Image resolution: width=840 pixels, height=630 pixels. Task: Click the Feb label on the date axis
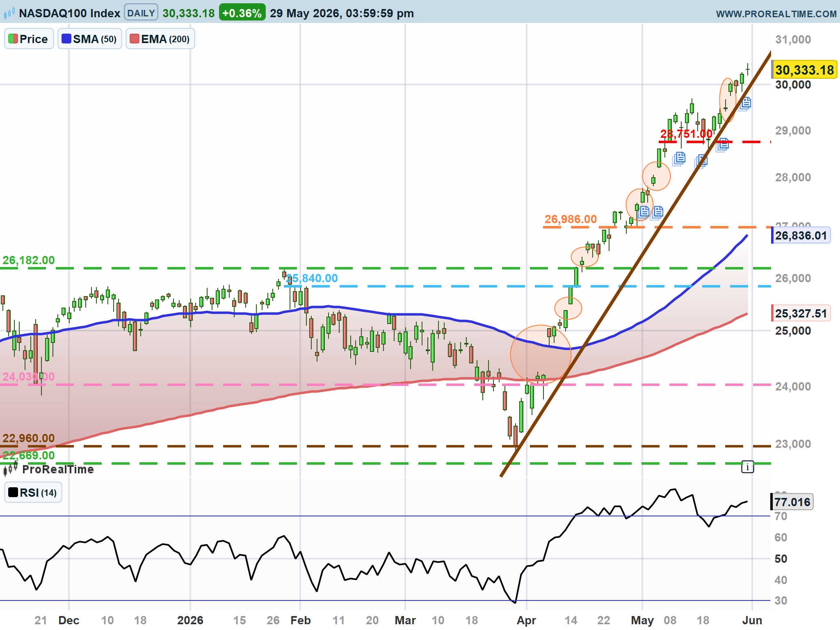300,620
